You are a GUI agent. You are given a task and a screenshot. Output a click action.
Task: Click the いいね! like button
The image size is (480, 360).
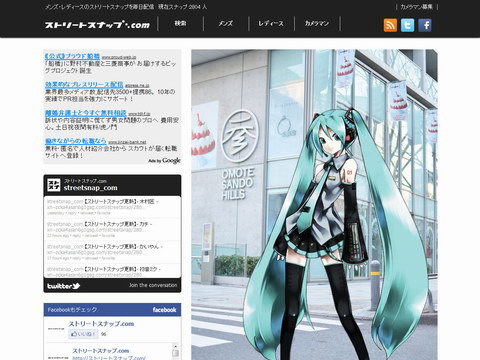point(83,334)
